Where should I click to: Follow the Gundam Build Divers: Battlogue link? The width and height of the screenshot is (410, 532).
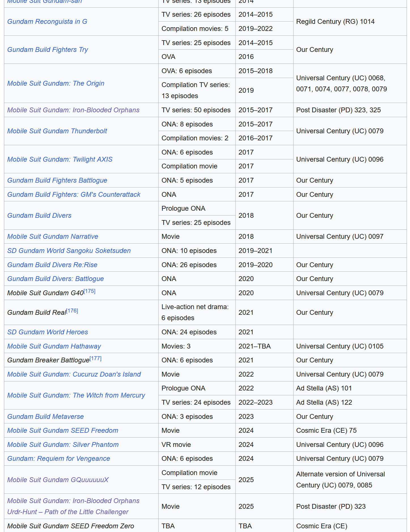click(x=56, y=279)
